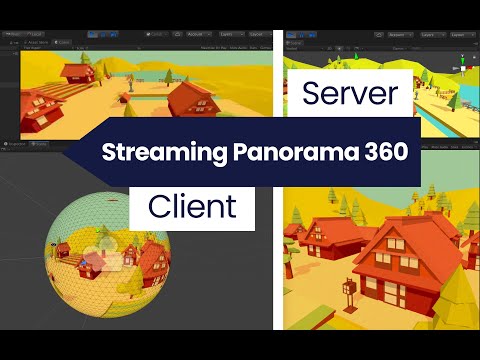The width and height of the screenshot is (480, 360).
Task: Open Layers dropdown in left editor
Action: coord(232,34)
